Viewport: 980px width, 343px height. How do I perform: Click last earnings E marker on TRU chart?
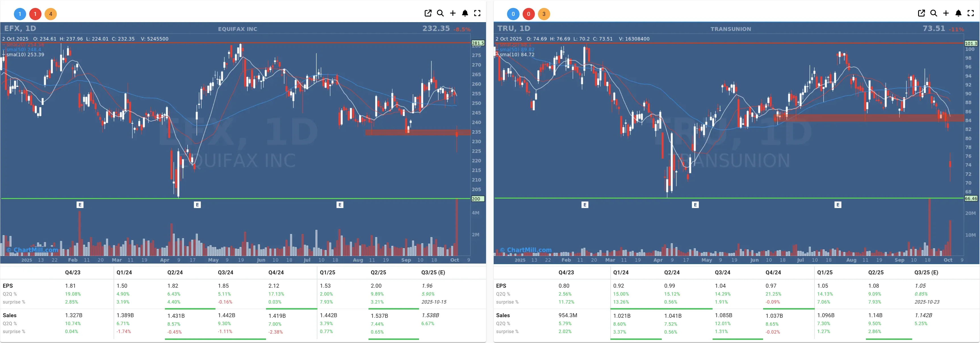838,205
